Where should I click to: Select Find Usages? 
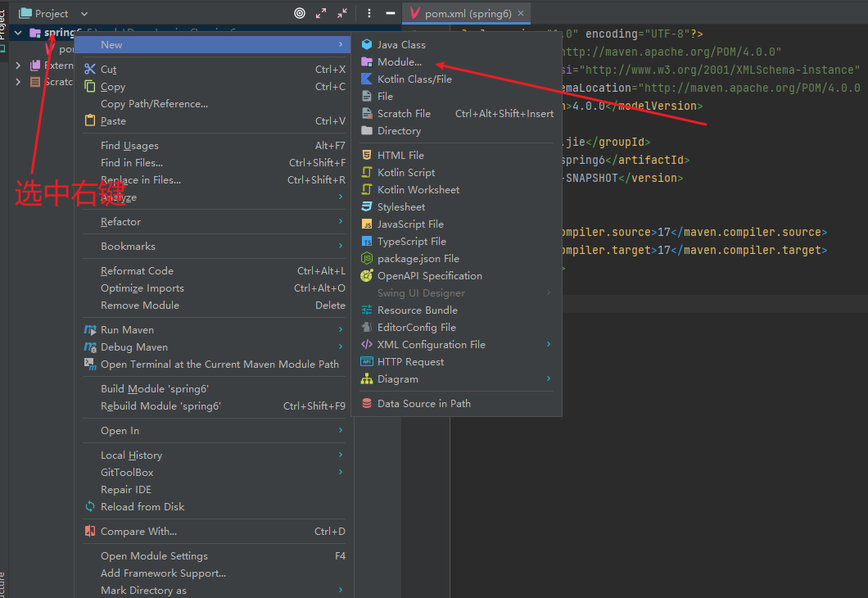point(213,146)
